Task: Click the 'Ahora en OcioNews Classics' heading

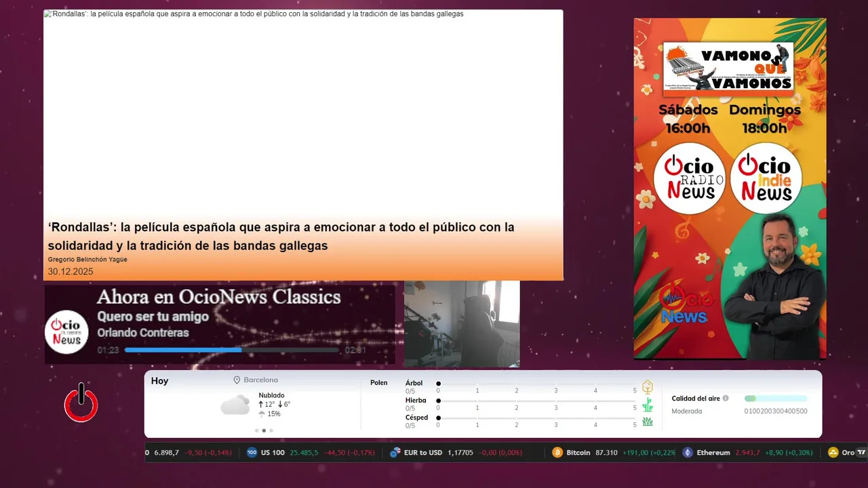Action: (218, 297)
